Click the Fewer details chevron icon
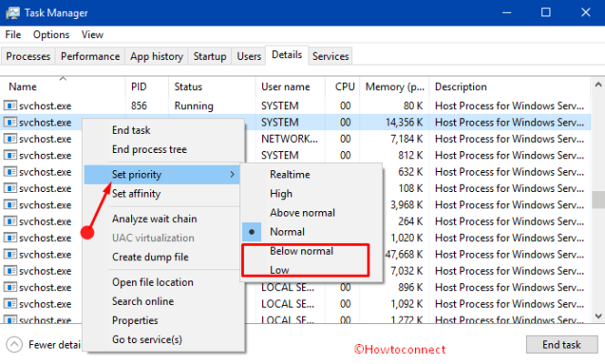Viewport: 605px width, 364px height. click(x=15, y=344)
